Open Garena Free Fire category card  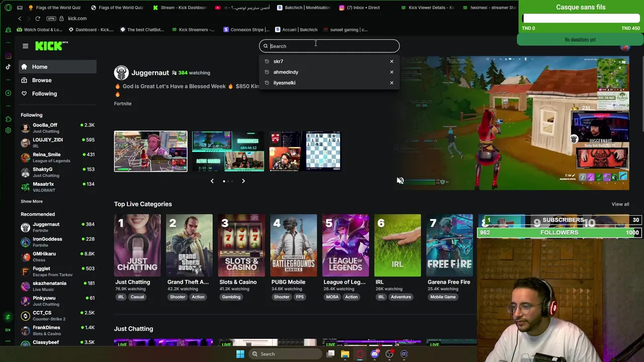coord(450,245)
